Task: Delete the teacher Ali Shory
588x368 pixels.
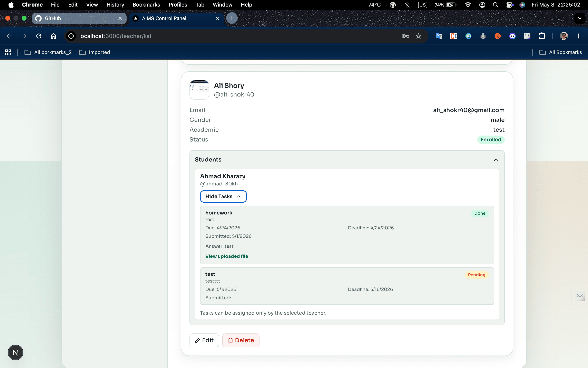Action: point(241,340)
